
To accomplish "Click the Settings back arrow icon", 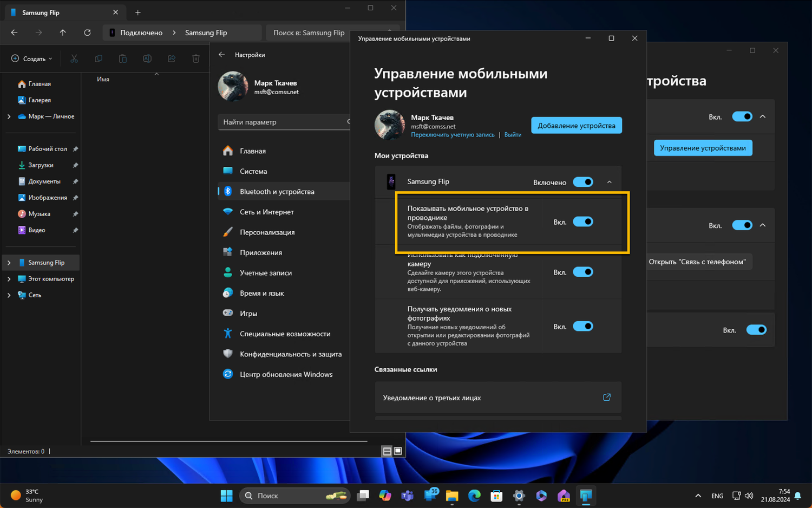I will pyautogui.click(x=222, y=55).
